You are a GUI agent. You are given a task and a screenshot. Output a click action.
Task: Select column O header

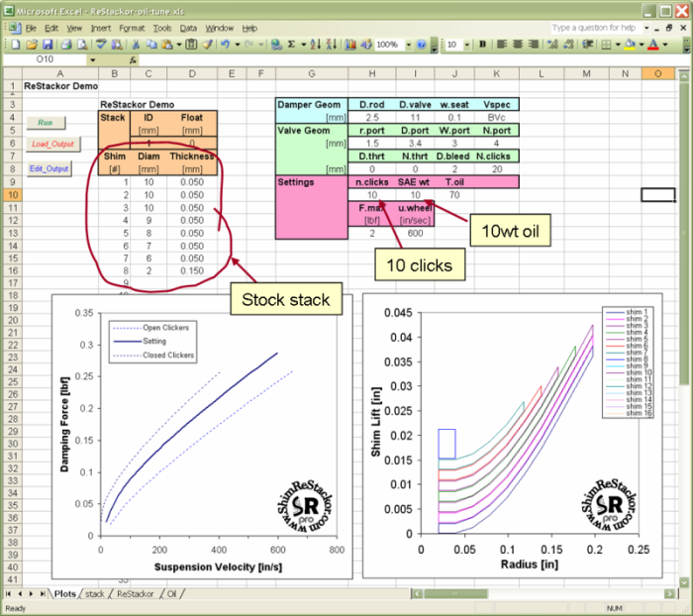coord(657,73)
